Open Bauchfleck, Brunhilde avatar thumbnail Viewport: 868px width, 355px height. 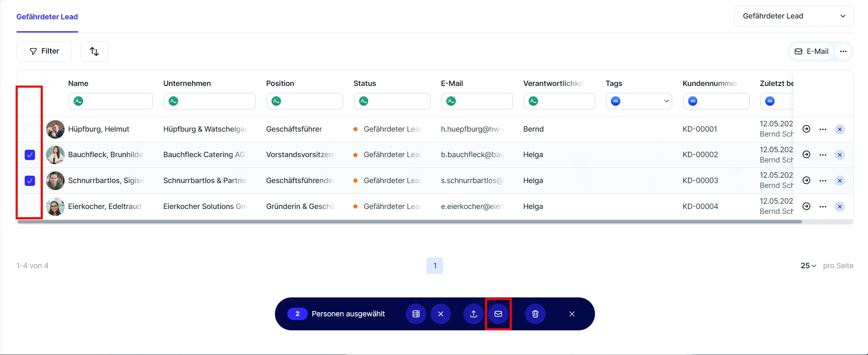click(x=55, y=155)
